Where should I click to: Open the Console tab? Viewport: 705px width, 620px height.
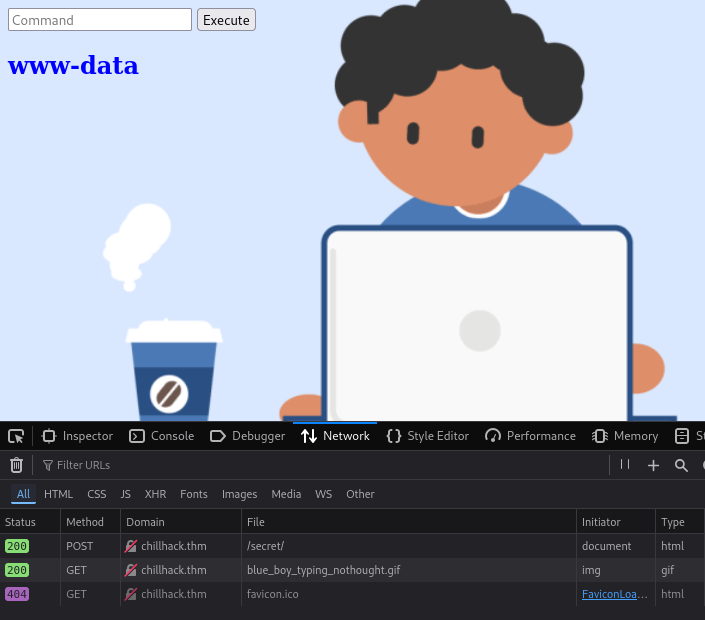coord(161,436)
